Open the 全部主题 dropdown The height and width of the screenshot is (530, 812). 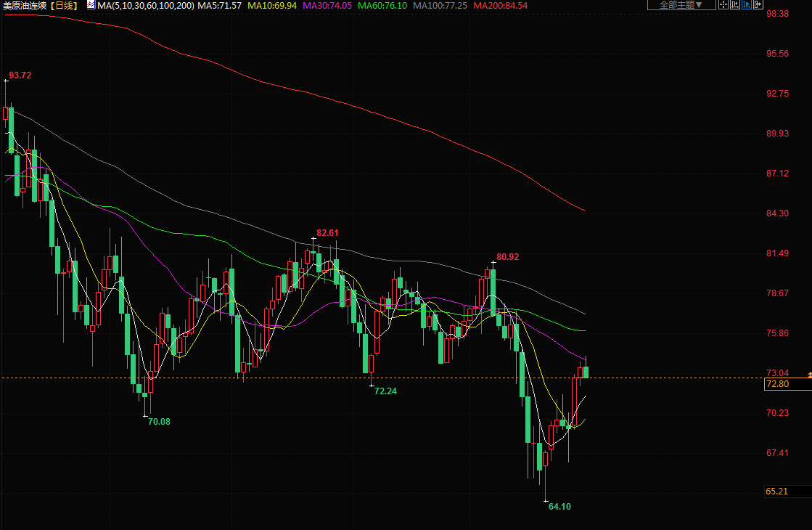(681, 5)
